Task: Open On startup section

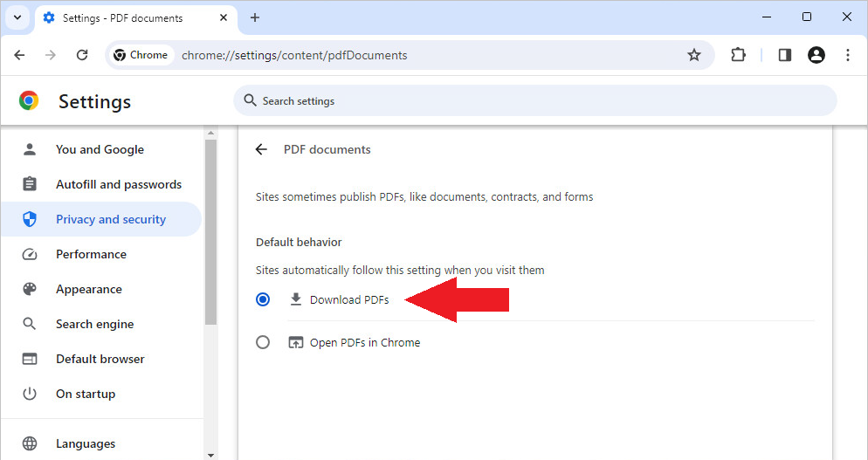Action: click(100, 394)
